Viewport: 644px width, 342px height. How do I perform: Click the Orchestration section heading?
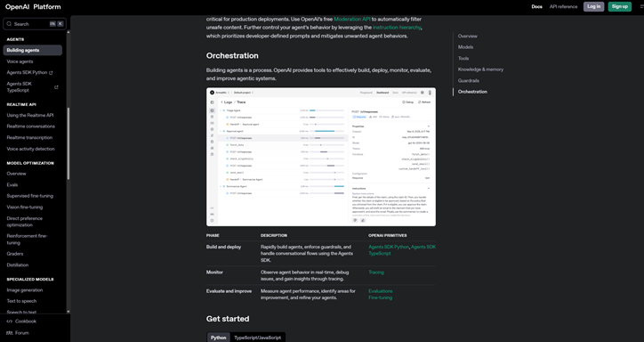point(232,55)
